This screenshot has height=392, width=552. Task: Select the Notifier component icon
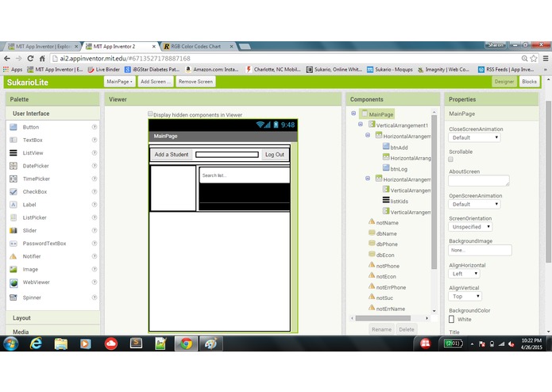pos(14,256)
